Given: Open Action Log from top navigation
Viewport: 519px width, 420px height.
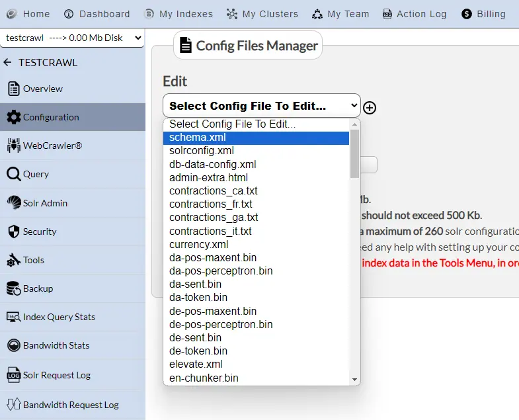Looking at the screenshot, I should [415, 14].
